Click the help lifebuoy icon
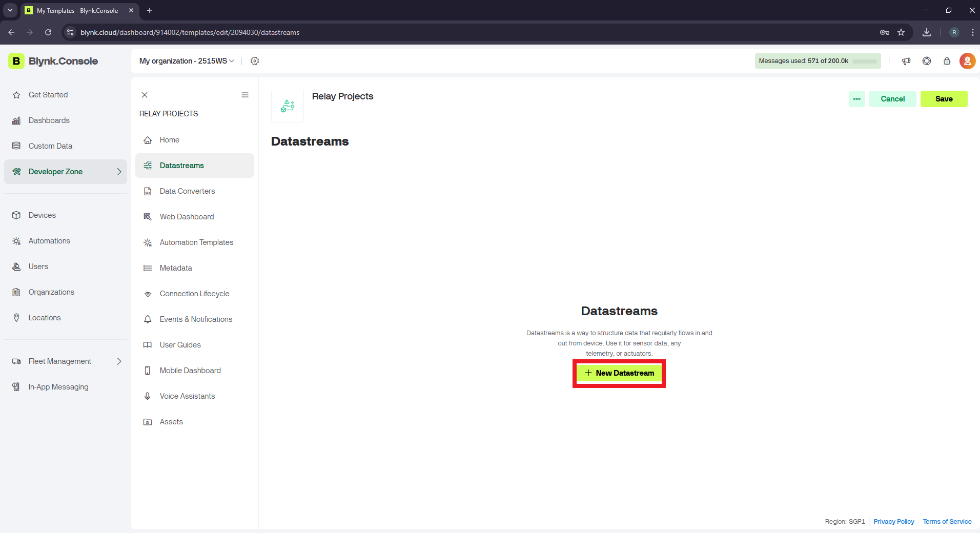This screenshot has height=533, width=980. 927,61
